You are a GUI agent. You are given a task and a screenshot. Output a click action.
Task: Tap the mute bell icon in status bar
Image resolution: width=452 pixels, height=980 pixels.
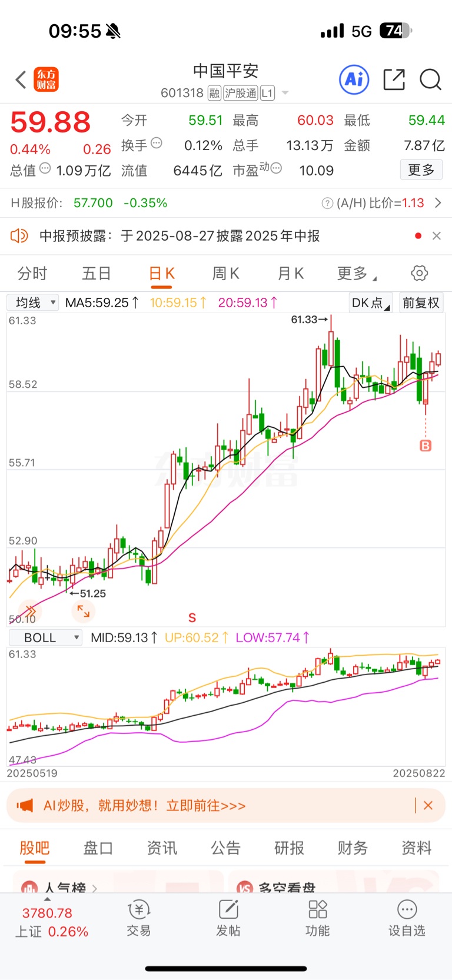coord(114,31)
